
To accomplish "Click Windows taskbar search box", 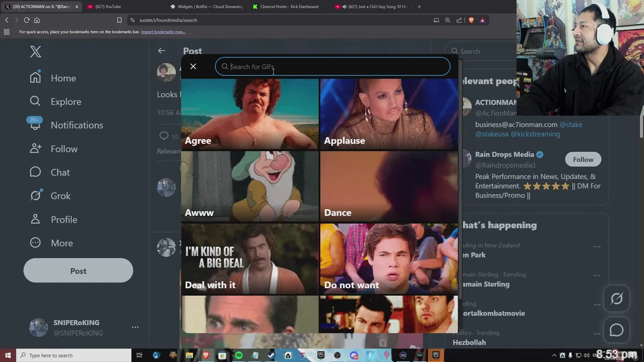I will (73, 355).
